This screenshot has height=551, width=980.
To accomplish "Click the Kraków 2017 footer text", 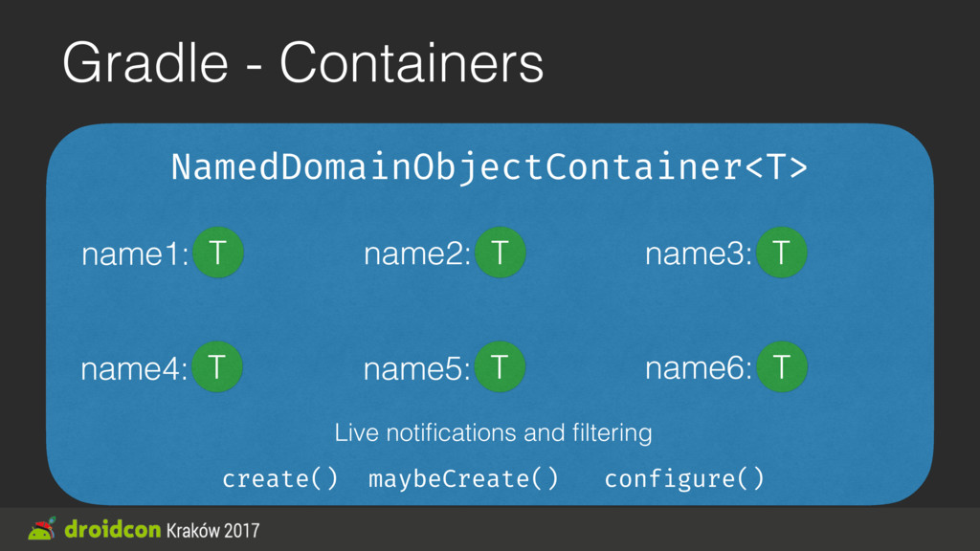I will pos(212,530).
